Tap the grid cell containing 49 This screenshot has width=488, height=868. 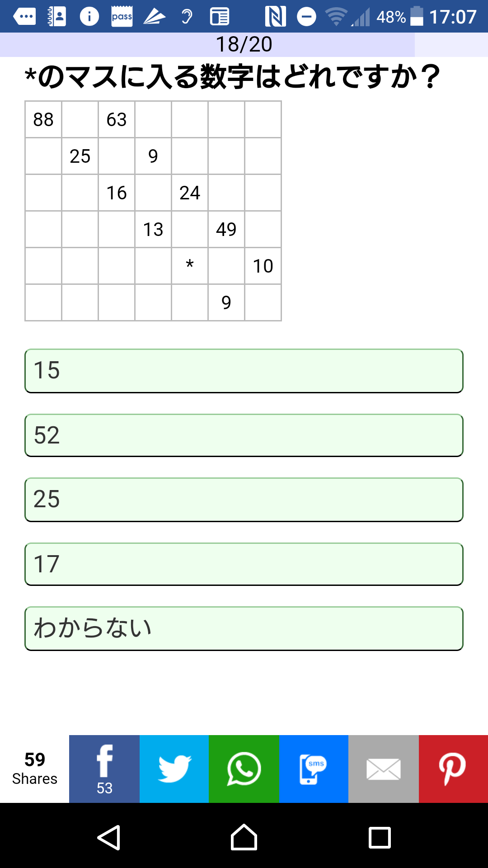(x=226, y=229)
